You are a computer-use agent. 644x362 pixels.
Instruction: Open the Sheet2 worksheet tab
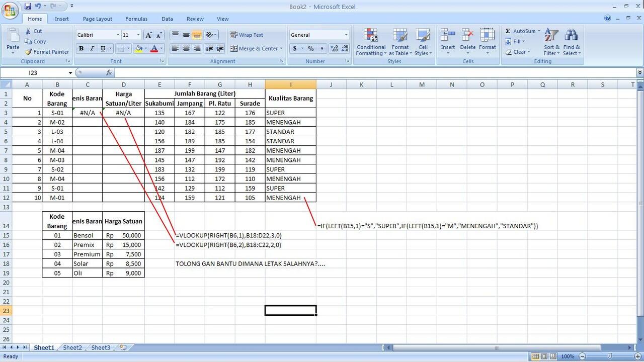pyautogui.click(x=72, y=347)
